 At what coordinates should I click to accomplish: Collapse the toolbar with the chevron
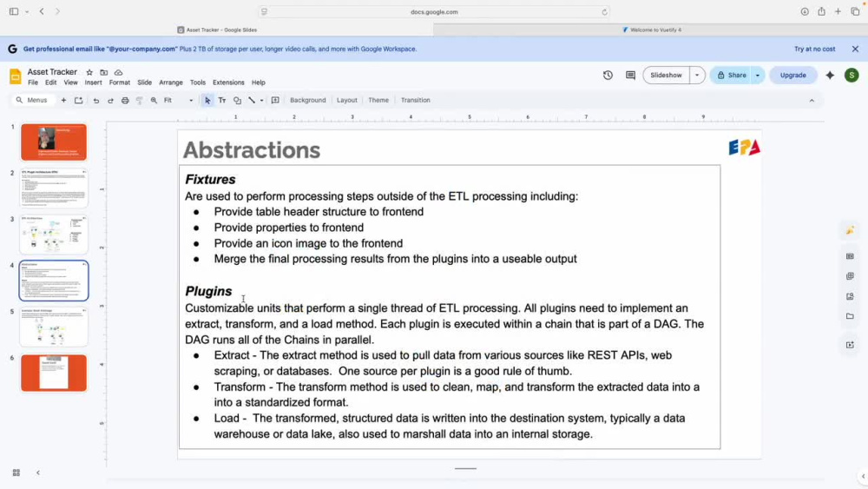[812, 100]
